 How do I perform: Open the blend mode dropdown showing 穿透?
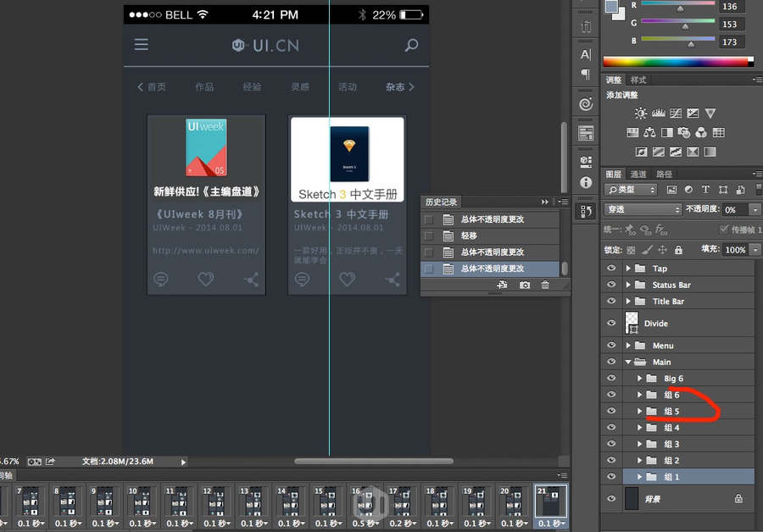click(643, 209)
